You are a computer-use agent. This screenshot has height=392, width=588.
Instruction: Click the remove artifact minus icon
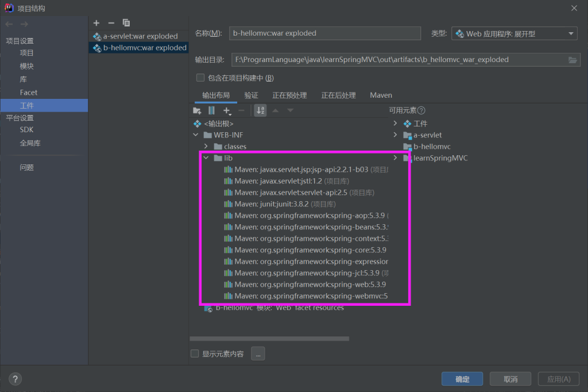click(111, 23)
